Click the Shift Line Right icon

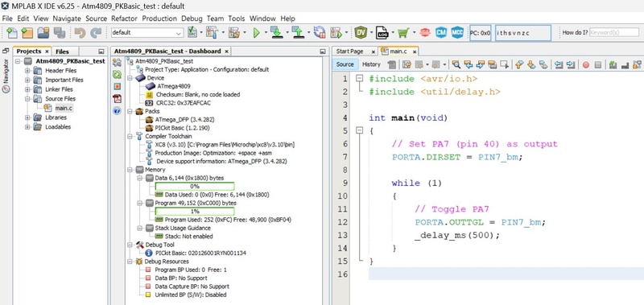[x=571, y=64]
